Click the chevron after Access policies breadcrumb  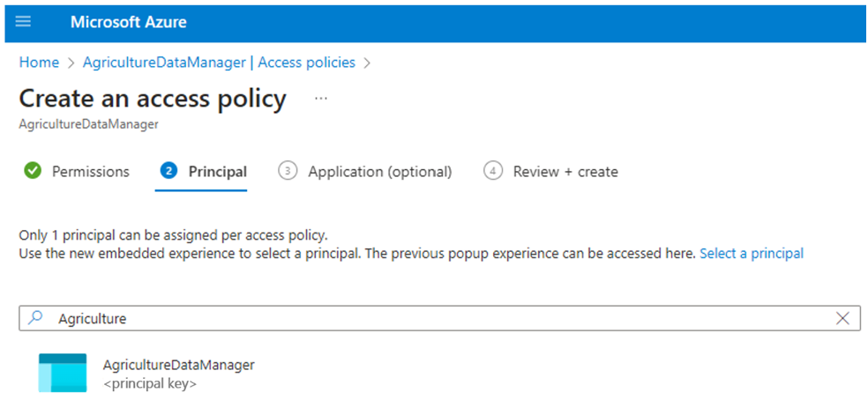point(367,63)
